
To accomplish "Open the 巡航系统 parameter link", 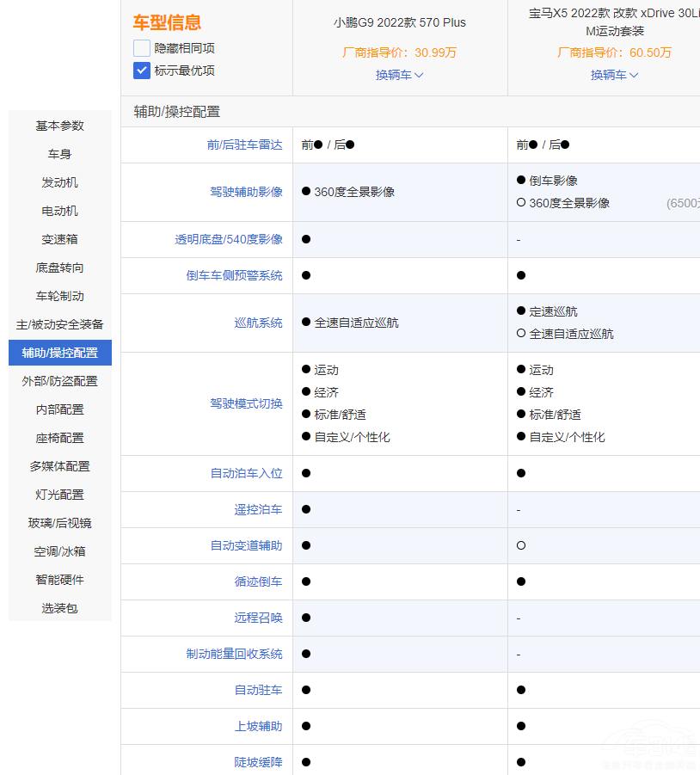I will [x=258, y=323].
